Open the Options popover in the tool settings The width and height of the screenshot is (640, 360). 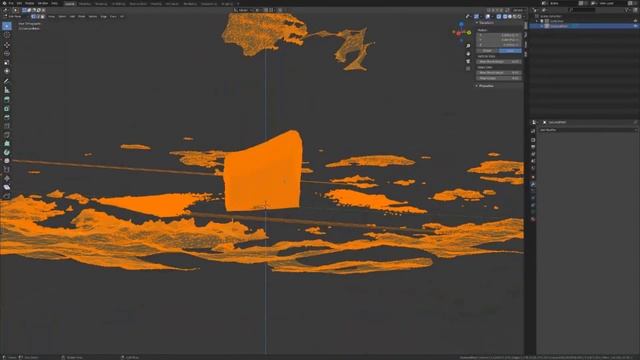click(518, 10)
